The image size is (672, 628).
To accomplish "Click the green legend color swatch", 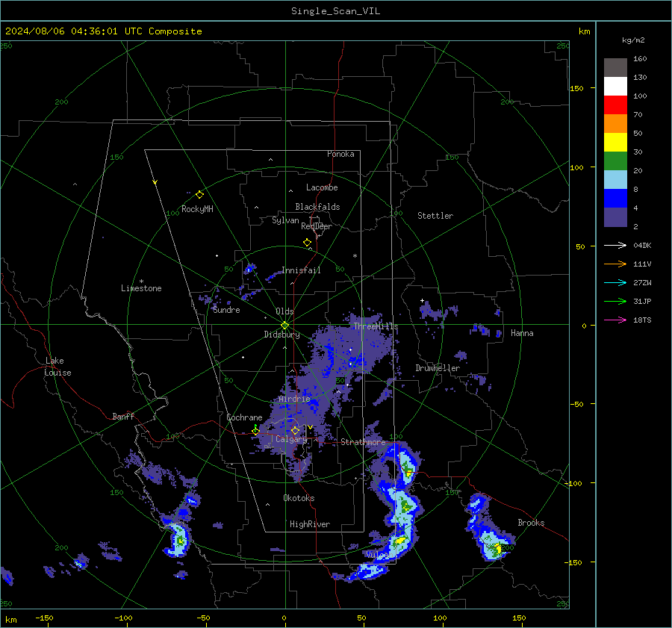I will point(615,161).
